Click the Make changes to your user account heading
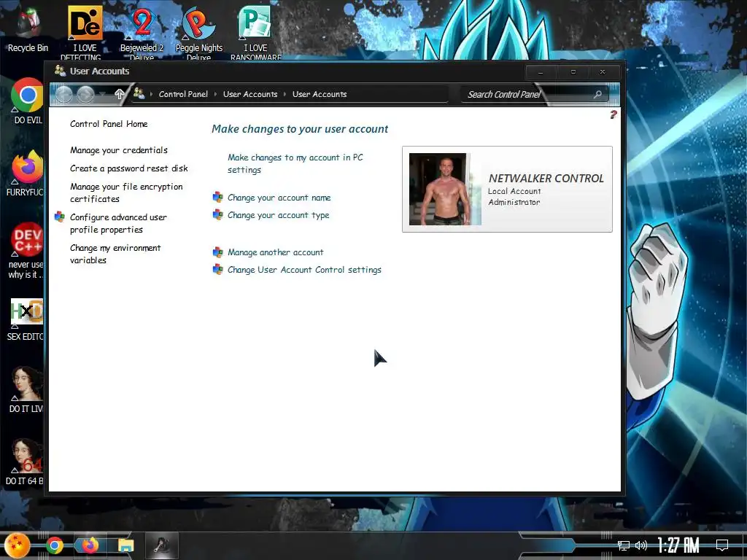 point(300,129)
